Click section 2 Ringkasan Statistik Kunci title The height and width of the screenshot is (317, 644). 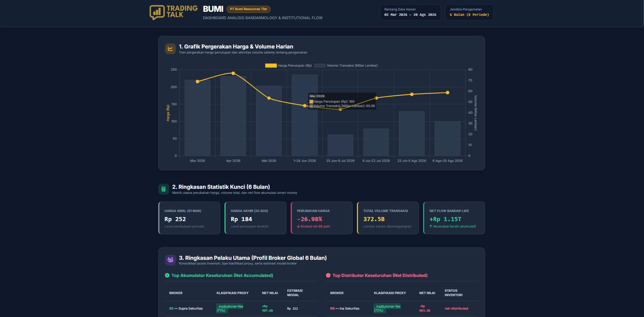221,187
